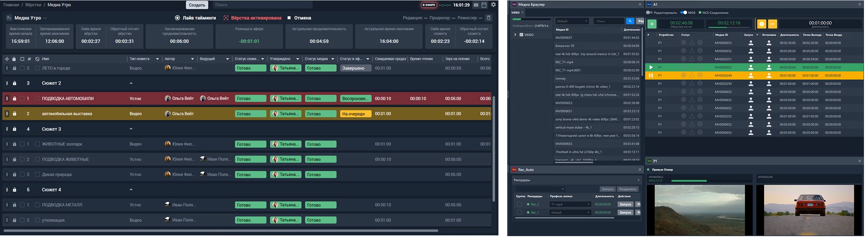Click lock icon on ПОДВОДКА АВТОМОБИЛИ row

(14, 99)
